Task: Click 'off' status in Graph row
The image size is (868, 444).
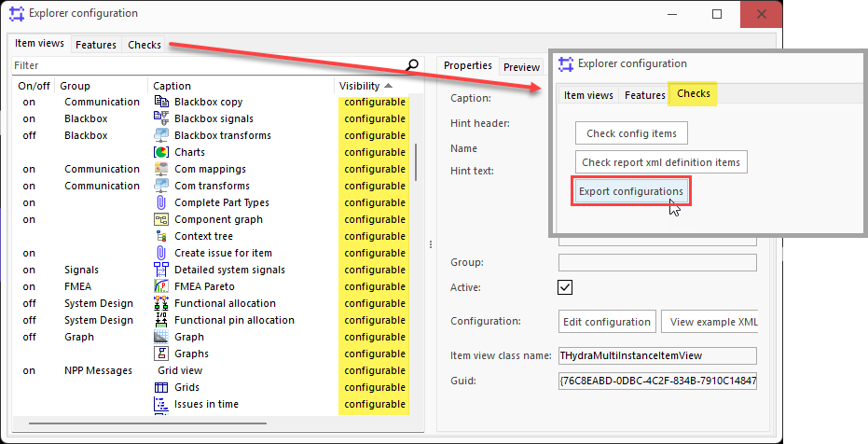Action: 29,337
